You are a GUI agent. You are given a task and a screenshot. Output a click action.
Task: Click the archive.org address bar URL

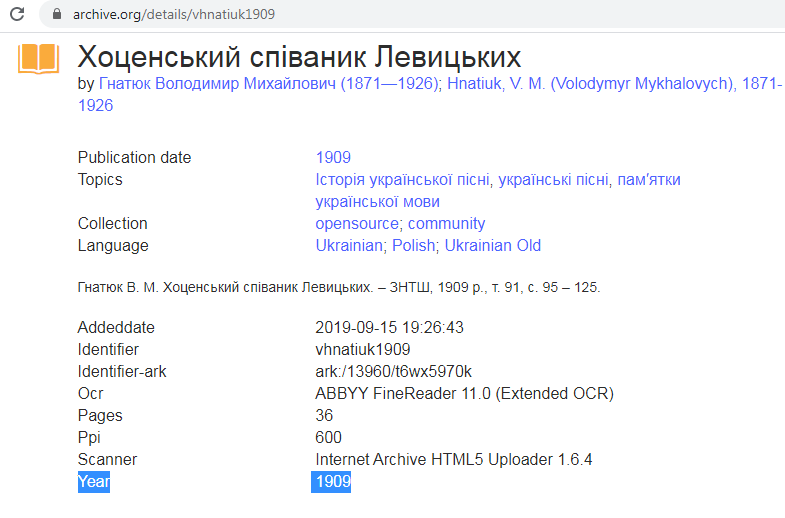point(173,15)
